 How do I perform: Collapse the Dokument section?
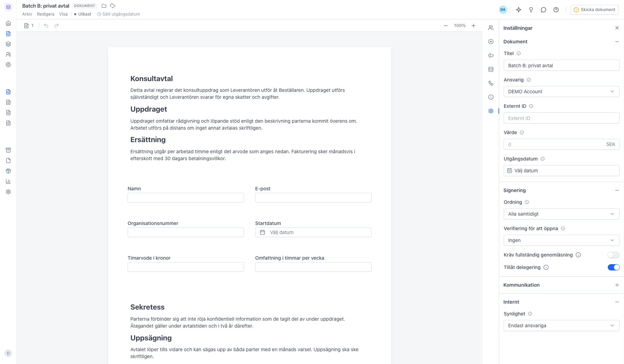617,42
